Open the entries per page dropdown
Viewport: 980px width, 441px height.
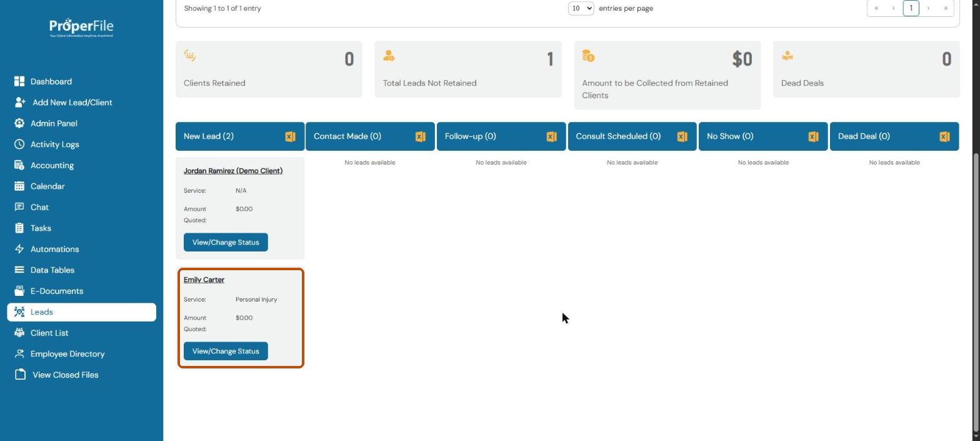coord(581,8)
